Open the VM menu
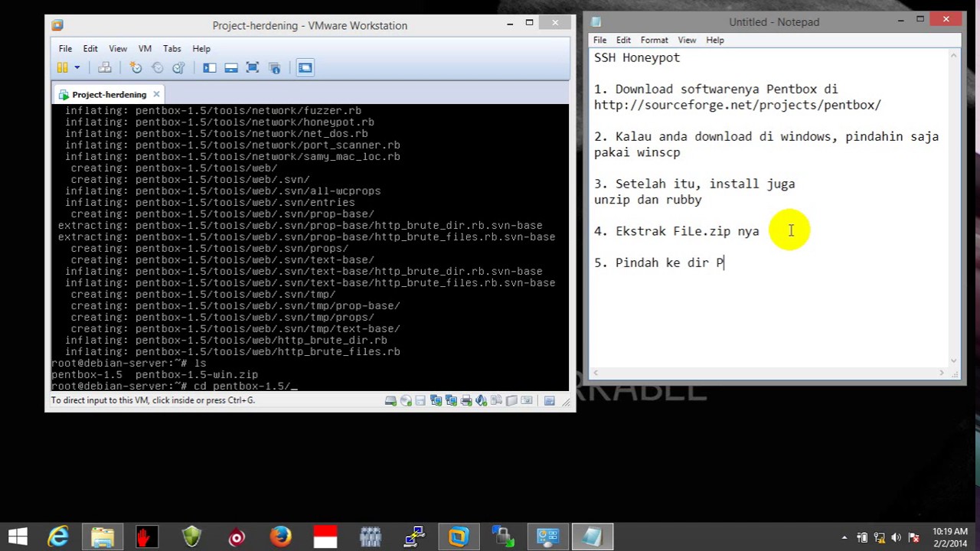Screen dimensions: 980x551 pos(145,48)
